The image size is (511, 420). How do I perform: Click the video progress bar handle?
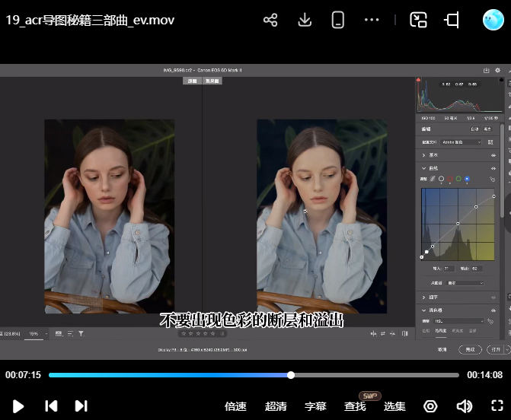tap(291, 375)
